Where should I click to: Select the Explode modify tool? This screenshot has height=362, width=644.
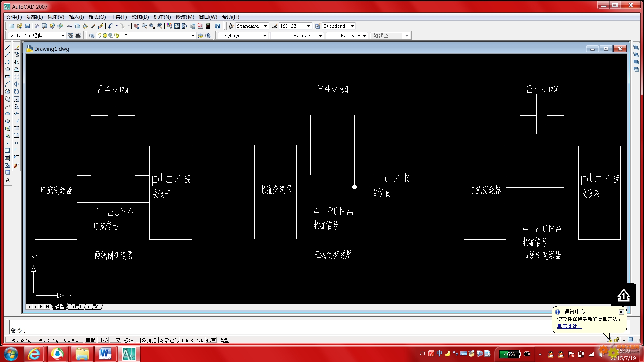(x=16, y=165)
